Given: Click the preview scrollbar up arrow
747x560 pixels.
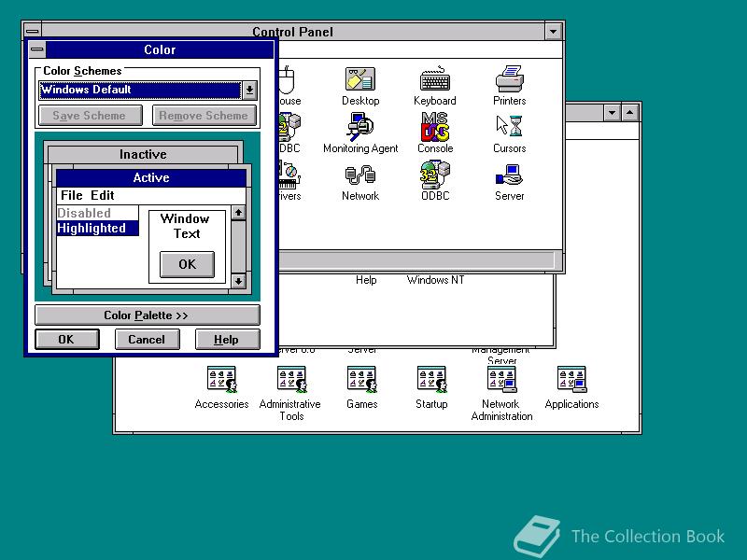Looking at the screenshot, I should coord(238,213).
